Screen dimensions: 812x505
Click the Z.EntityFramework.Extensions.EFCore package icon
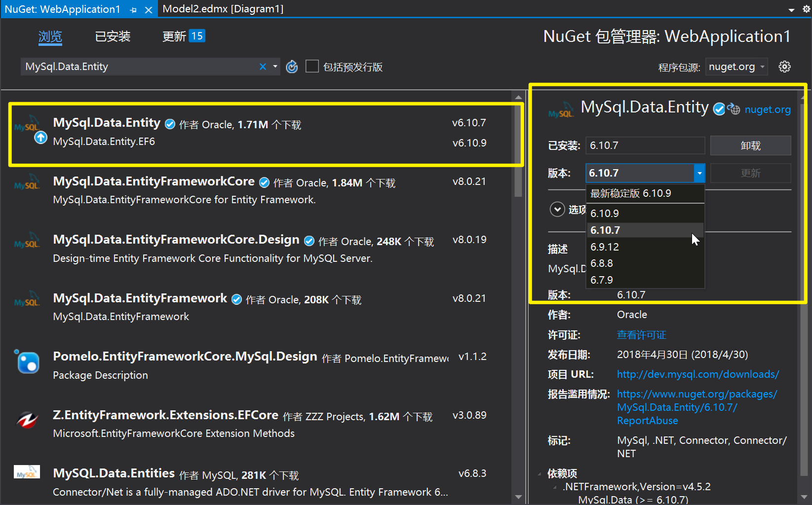pos(27,420)
